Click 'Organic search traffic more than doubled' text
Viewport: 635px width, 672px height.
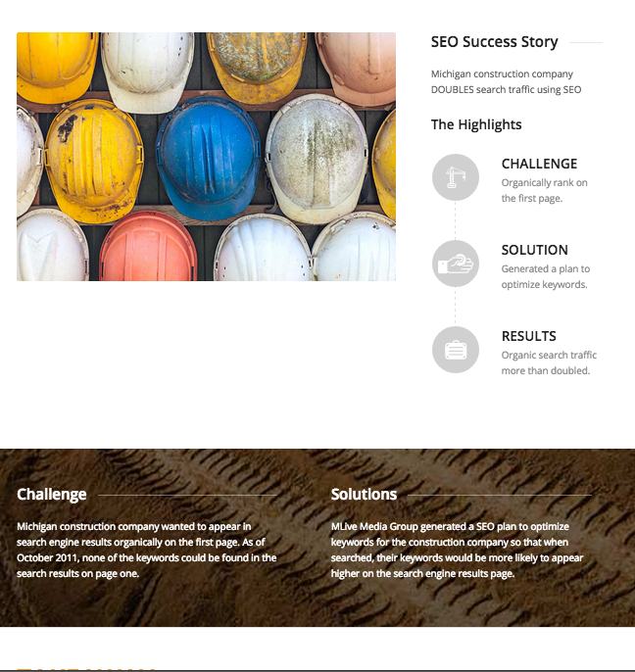(x=549, y=362)
